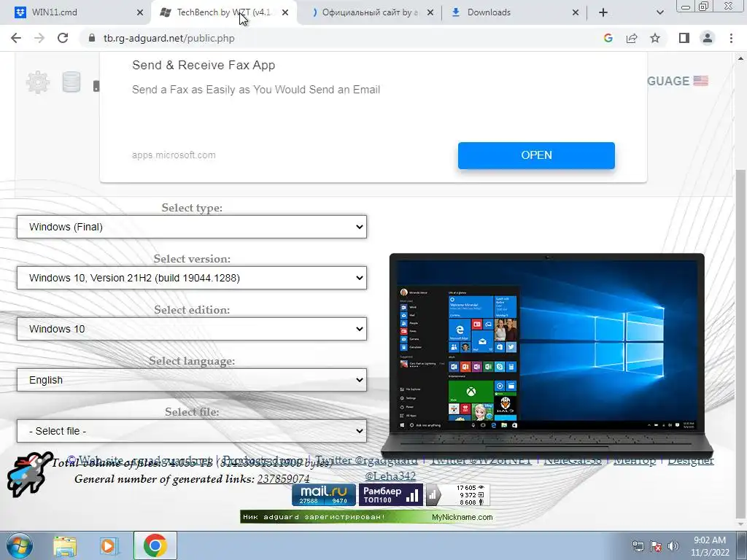
Task: Click Chrome icon in taskbar
Action: (155, 545)
